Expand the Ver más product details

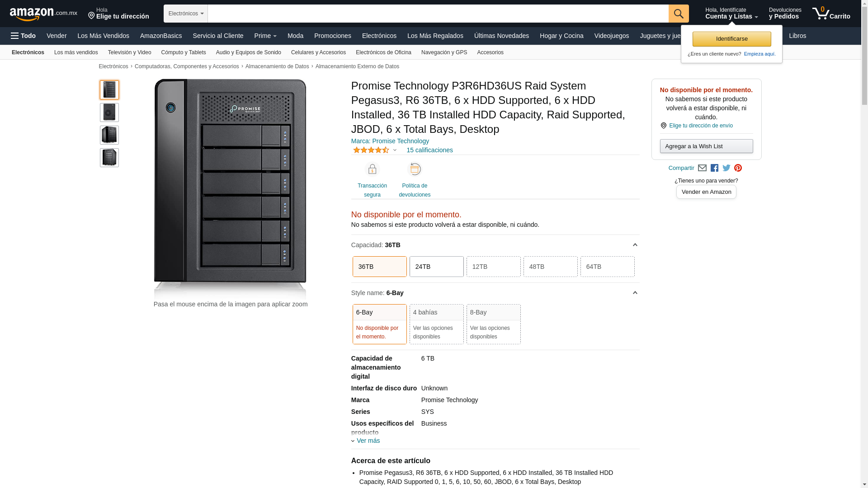tap(368, 441)
